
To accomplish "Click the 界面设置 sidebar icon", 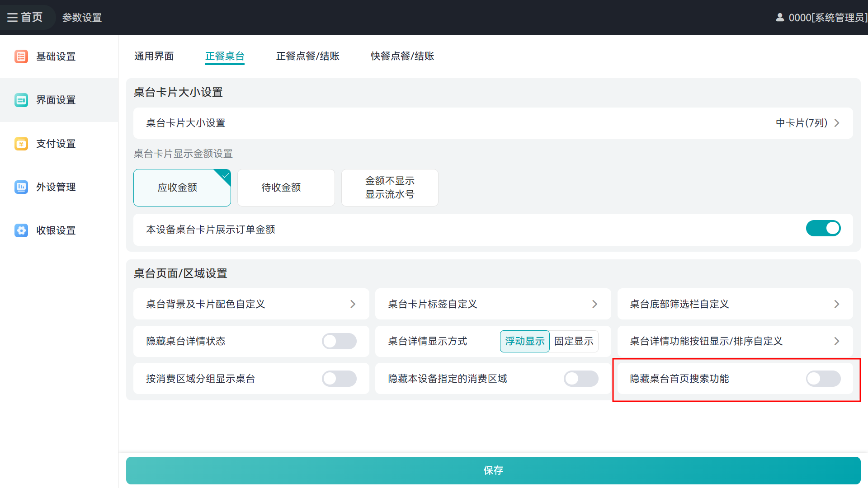I will [21, 100].
